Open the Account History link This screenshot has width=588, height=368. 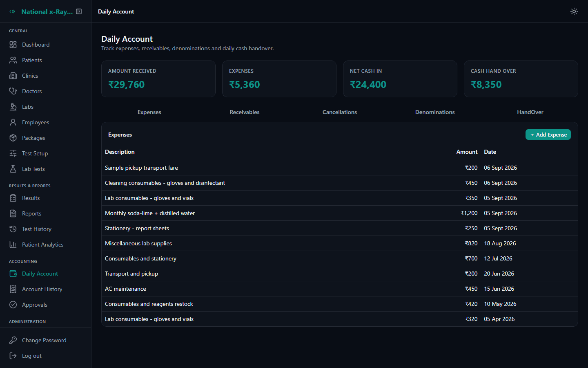click(x=45, y=289)
